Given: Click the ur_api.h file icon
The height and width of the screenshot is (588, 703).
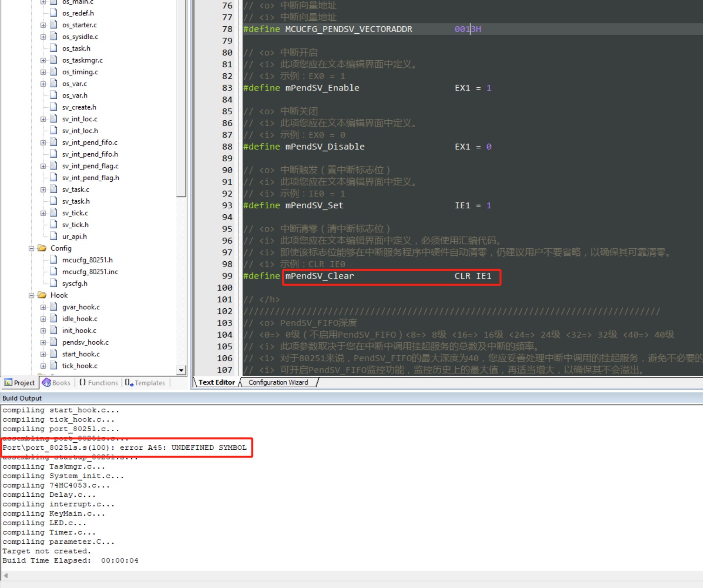Looking at the screenshot, I should (54, 236).
